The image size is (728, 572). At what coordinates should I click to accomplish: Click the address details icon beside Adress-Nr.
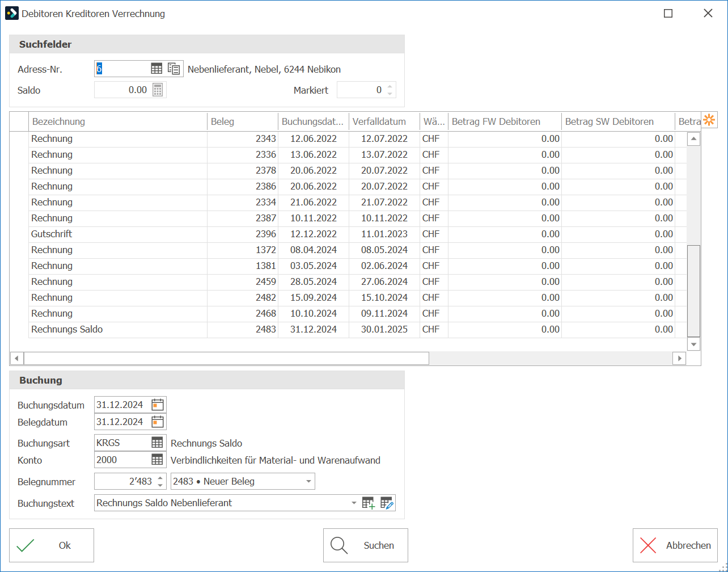click(x=174, y=69)
